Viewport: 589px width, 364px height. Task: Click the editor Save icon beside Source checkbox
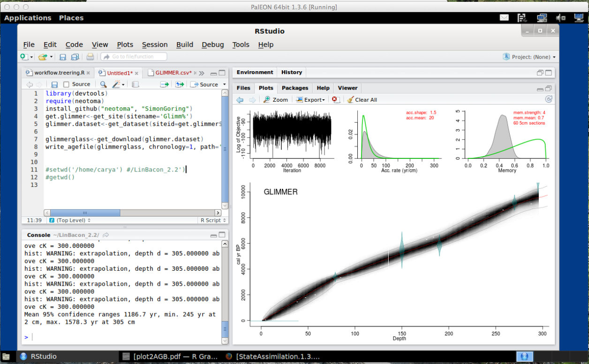[54, 84]
